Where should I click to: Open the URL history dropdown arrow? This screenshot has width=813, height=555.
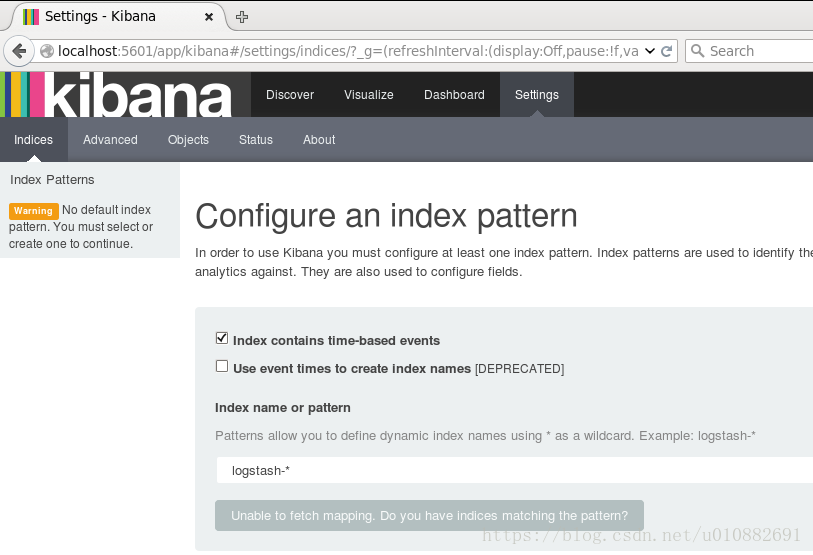tap(650, 51)
